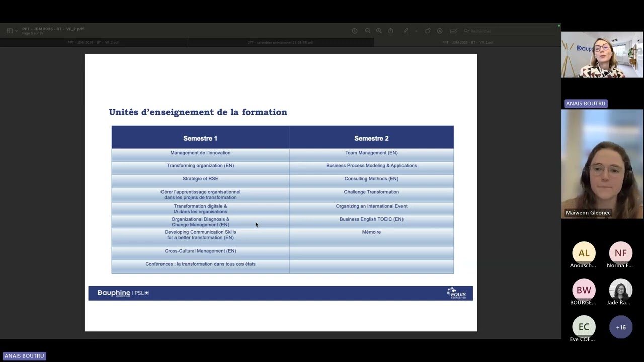644x362 pixels.
Task: Click the form filling toolbar icon
Action: 453,31
